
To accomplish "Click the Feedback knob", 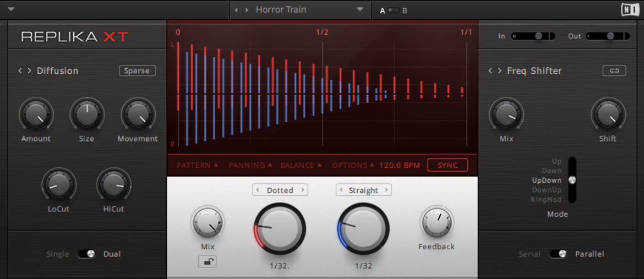I will [436, 222].
